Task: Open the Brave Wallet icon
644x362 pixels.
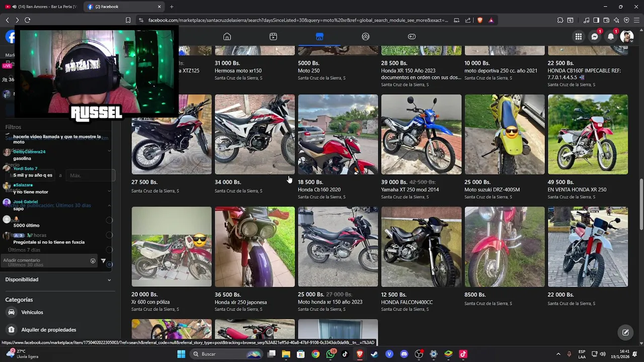Action: point(606,20)
